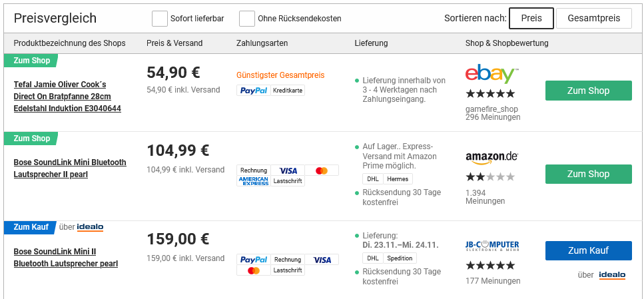Tick the Ohne Rücksendekosten checkbox
Viewport: 644px width, 299px height.
247,19
